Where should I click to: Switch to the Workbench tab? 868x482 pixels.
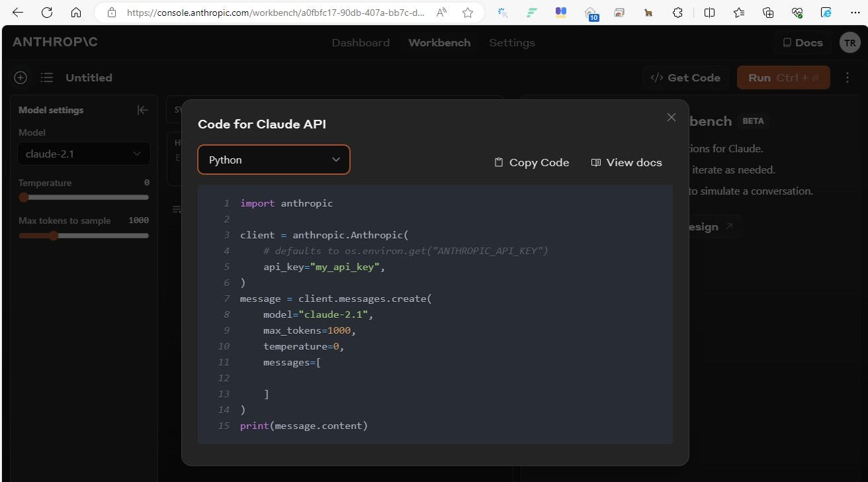point(439,42)
